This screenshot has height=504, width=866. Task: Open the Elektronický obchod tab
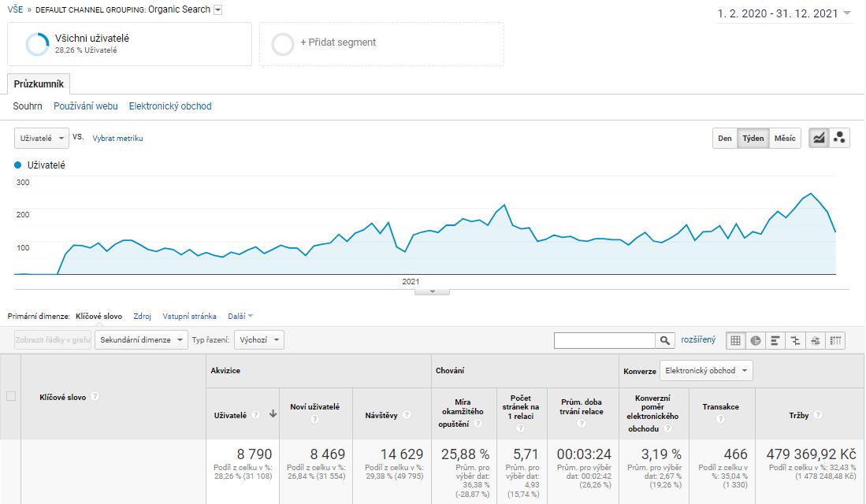pyautogui.click(x=170, y=106)
